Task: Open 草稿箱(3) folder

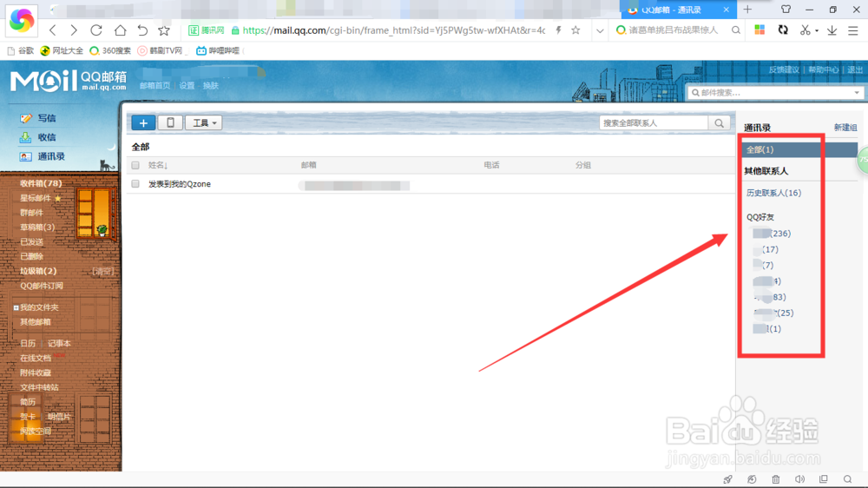Action: click(37, 228)
